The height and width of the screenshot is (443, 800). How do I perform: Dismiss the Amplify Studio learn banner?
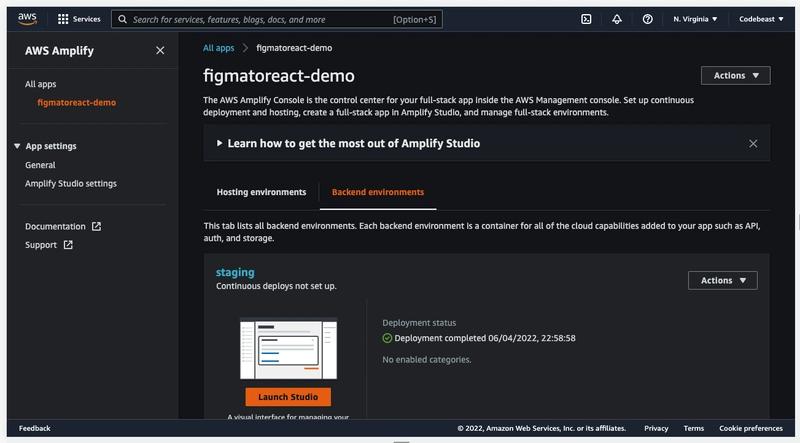[753, 143]
